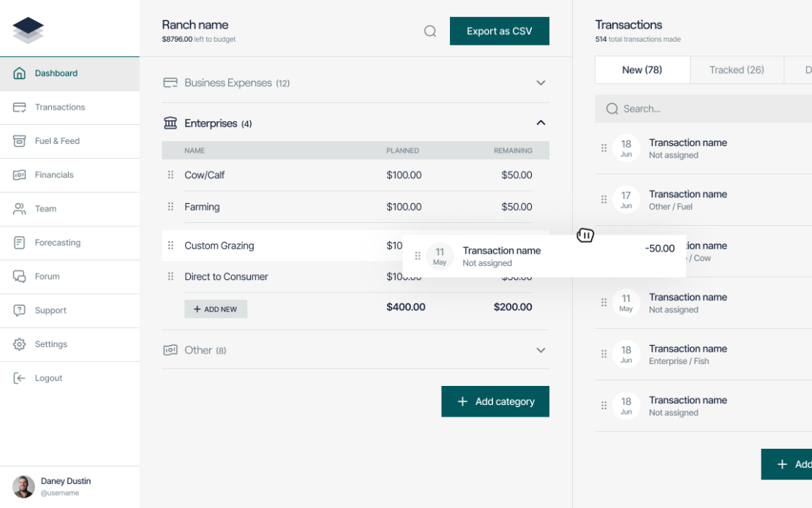Image resolution: width=812 pixels, height=508 pixels.
Task: Open the Financials page
Action: click(x=69, y=175)
